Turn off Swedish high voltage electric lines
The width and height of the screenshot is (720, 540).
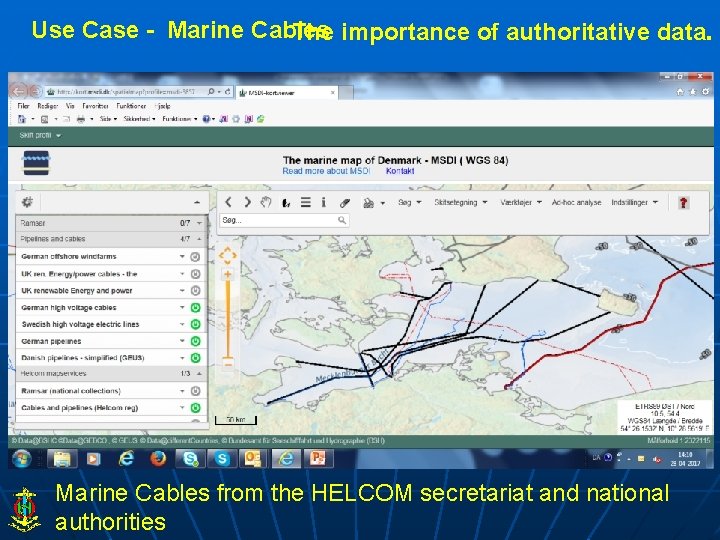pyautogui.click(x=195, y=324)
